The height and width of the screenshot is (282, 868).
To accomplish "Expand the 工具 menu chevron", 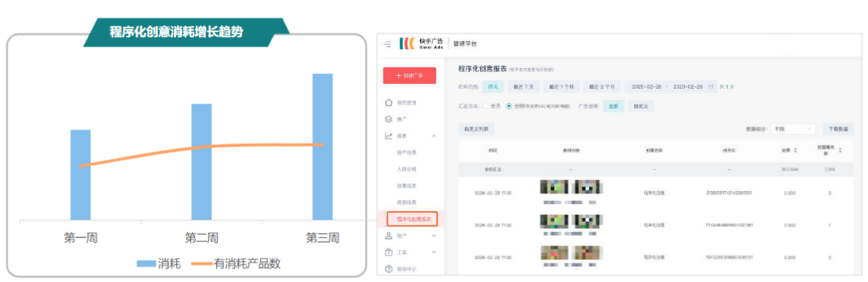I will pyautogui.click(x=433, y=252).
